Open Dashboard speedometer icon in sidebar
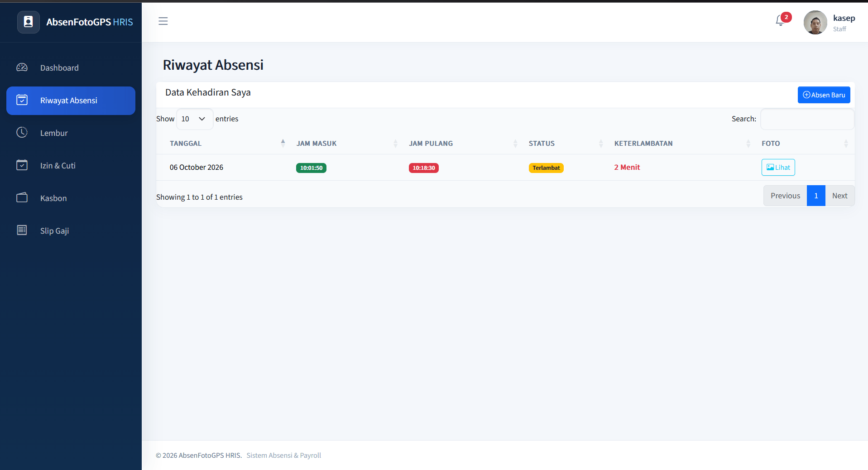This screenshot has height=470, width=868. pos(22,67)
